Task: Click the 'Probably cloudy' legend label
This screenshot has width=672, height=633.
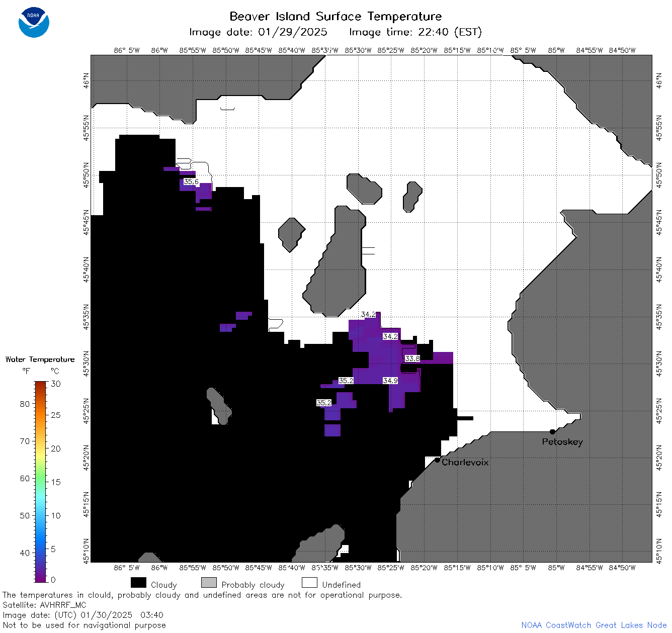Action: (253, 585)
